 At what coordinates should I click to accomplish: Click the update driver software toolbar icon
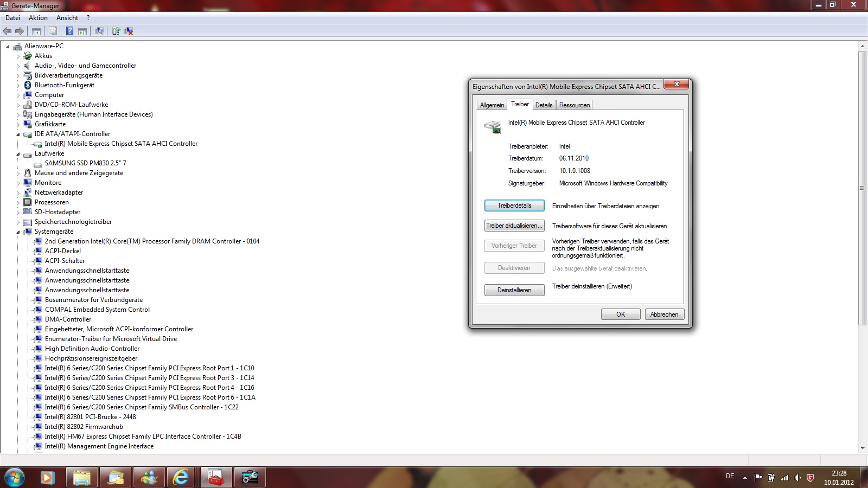(116, 31)
